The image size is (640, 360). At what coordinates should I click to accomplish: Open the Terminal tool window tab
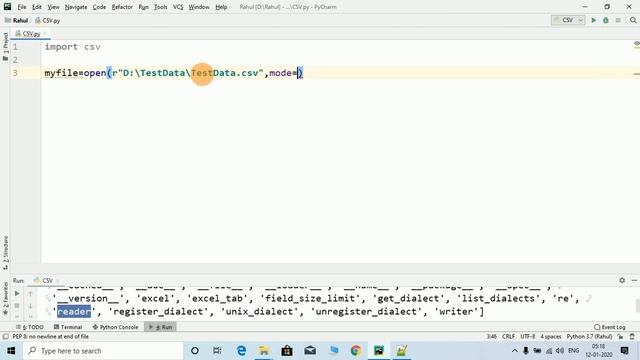tap(68, 327)
